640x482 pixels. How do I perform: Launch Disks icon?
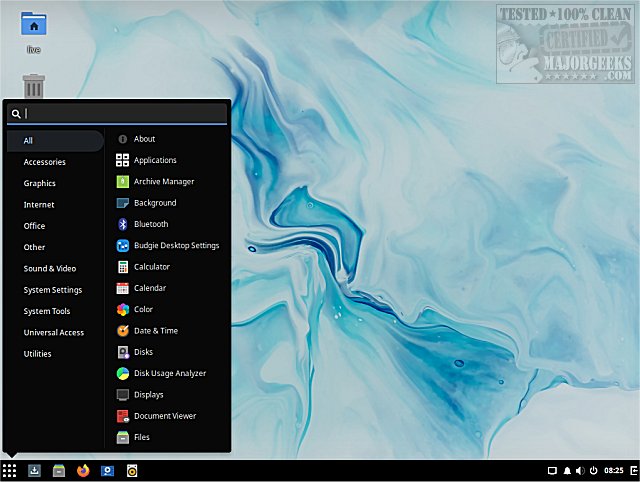[x=122, y=352]
